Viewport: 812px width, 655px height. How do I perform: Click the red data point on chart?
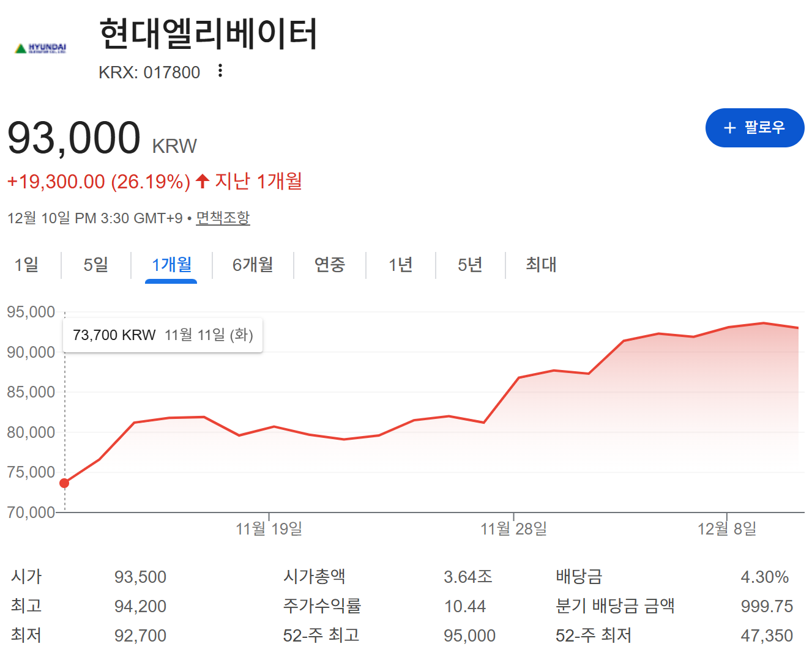pos(64,483)
